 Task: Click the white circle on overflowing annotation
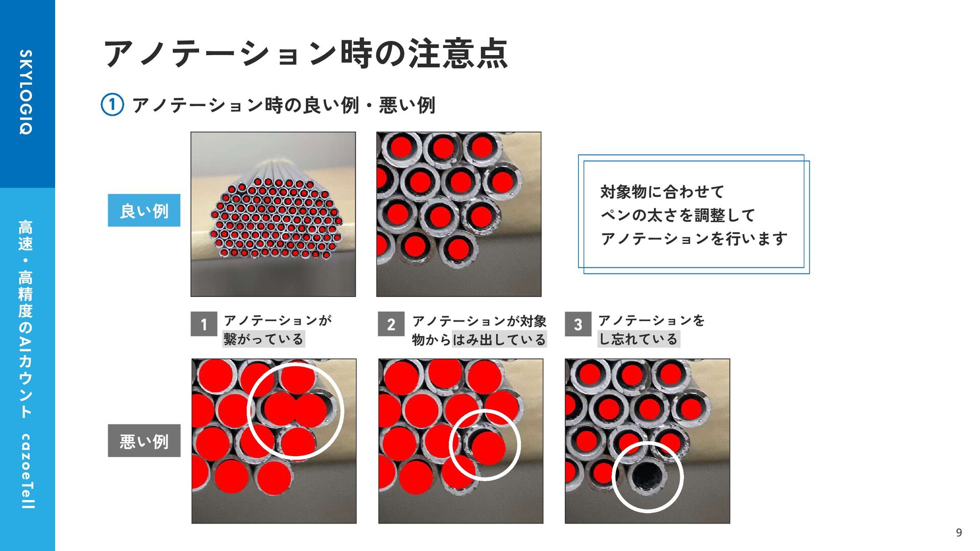[484, 445]
